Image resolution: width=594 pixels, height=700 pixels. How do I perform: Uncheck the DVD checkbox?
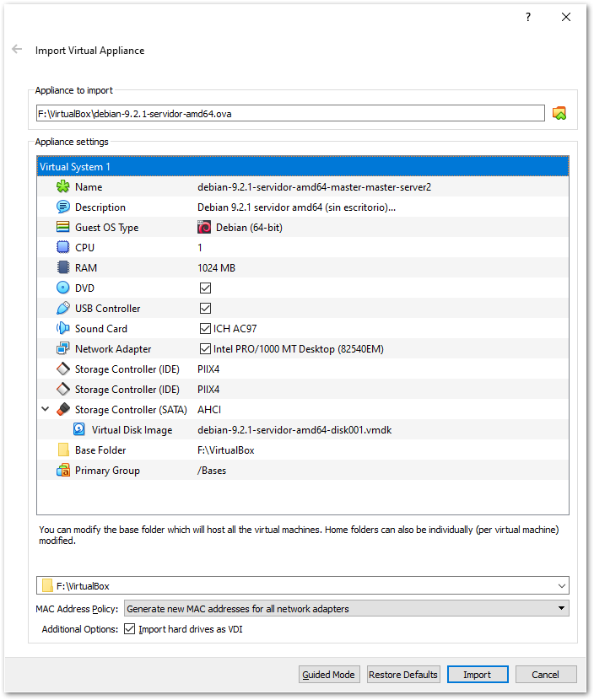[x=205, y=288]
